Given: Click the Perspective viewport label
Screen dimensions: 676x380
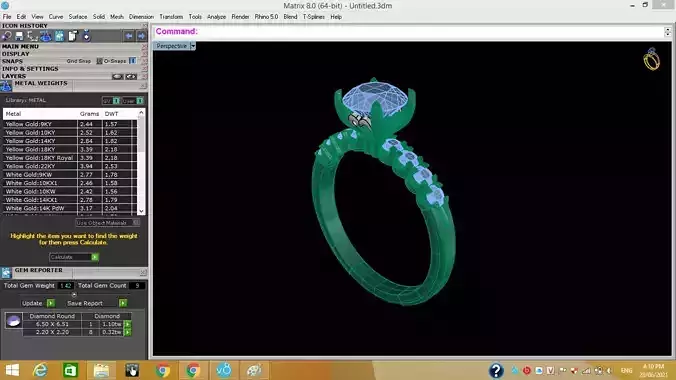Looking at the screenshot, I should (x=172, y=46).
